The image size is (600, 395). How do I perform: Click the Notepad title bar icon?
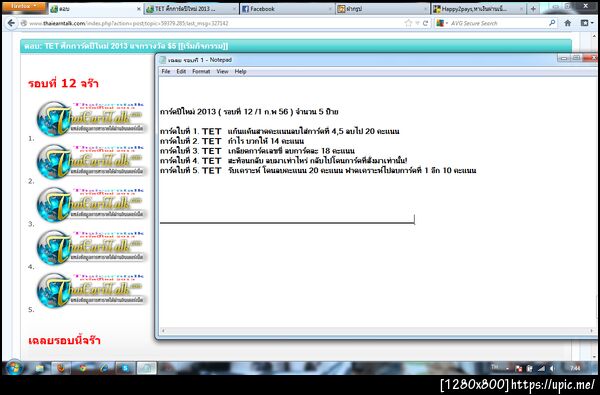click(163, 60)
